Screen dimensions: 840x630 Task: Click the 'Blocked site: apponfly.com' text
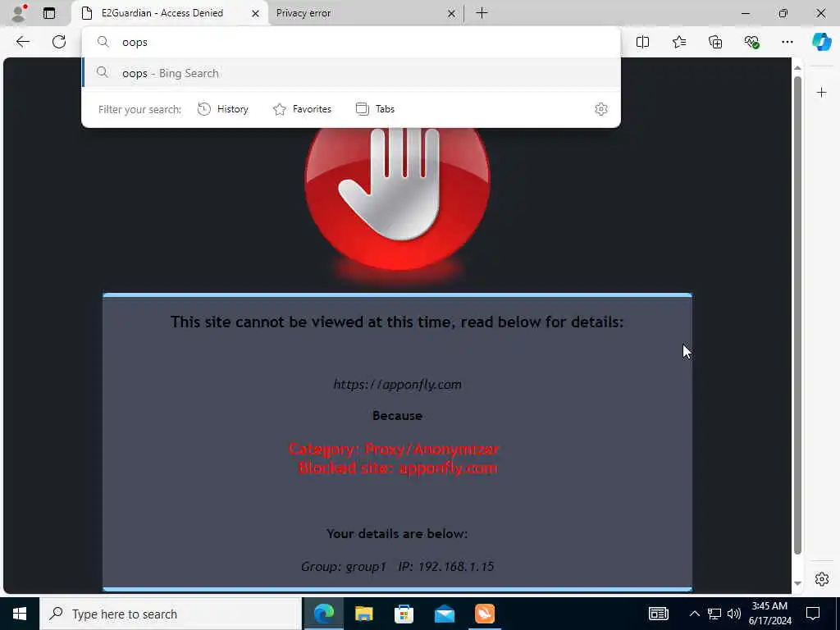(x=398, y=468)
